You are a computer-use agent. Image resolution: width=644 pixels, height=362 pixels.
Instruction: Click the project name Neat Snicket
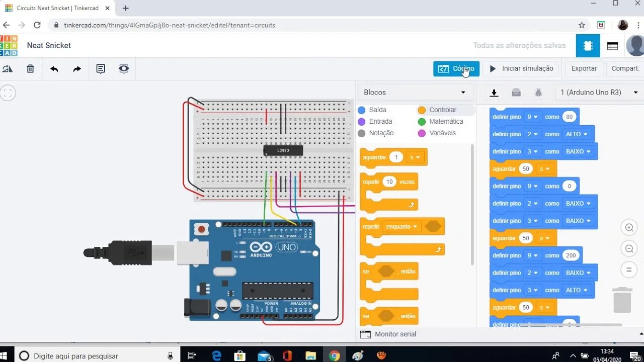(x=49, y=45)
